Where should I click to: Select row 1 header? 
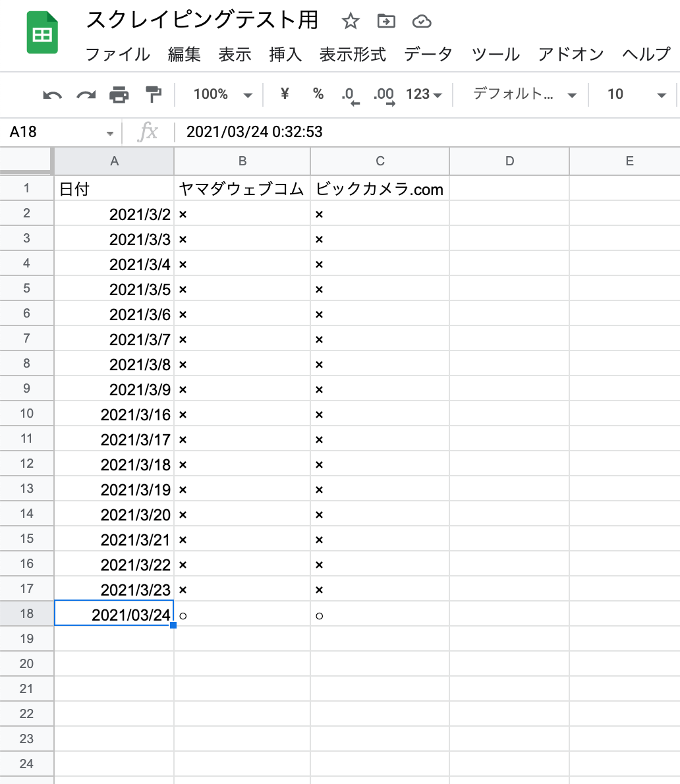[26, 188]
